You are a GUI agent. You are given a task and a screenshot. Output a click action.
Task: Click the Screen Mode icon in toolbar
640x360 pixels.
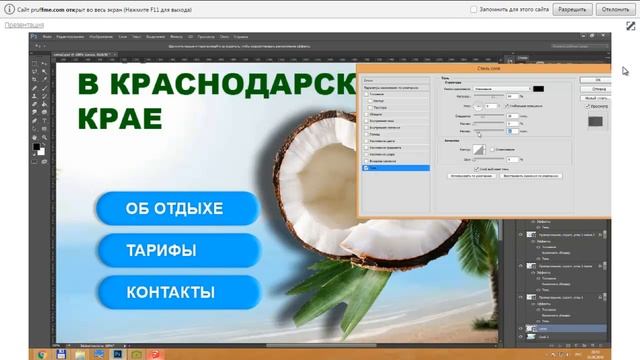point(44,162)
